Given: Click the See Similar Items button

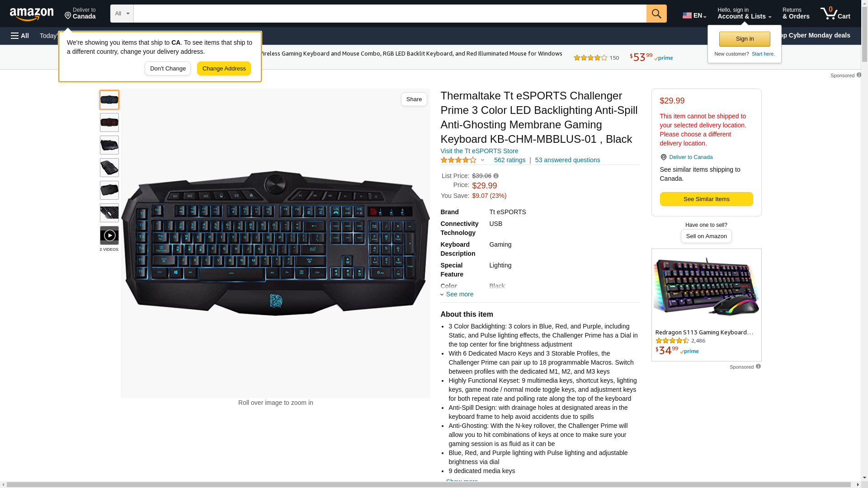Looking at the screenshot, I should coord(706,199).
